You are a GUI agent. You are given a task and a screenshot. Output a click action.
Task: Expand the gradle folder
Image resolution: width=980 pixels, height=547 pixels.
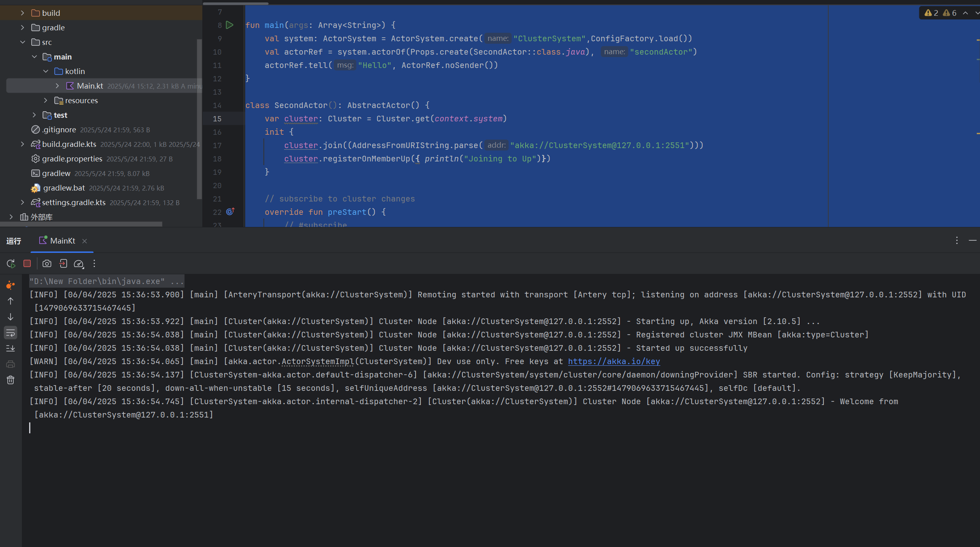(x=23, y=28)
